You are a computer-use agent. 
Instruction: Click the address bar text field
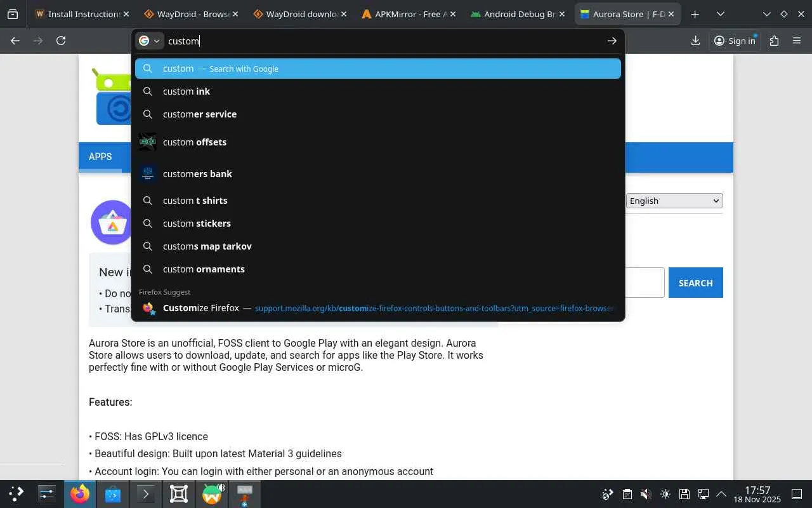click(383, 41)
